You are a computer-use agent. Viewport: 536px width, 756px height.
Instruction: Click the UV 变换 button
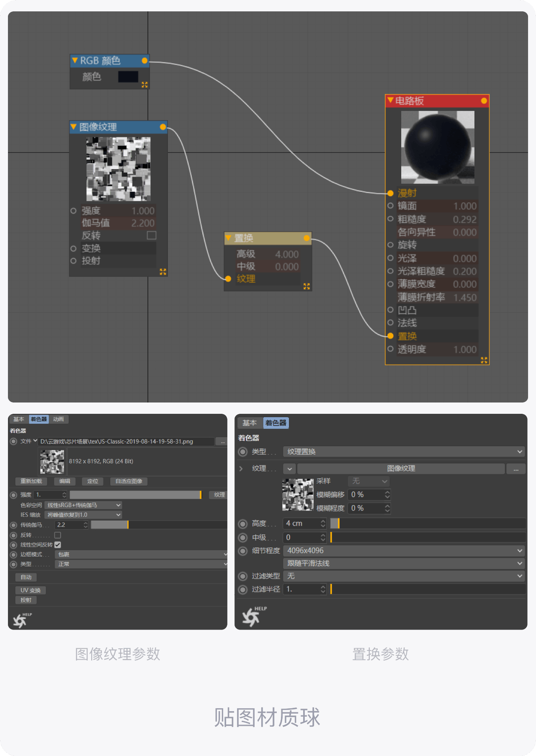[31, 590]
